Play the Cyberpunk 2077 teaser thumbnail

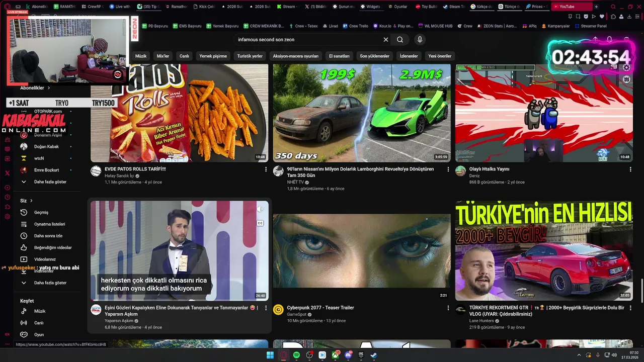[362, 251]
